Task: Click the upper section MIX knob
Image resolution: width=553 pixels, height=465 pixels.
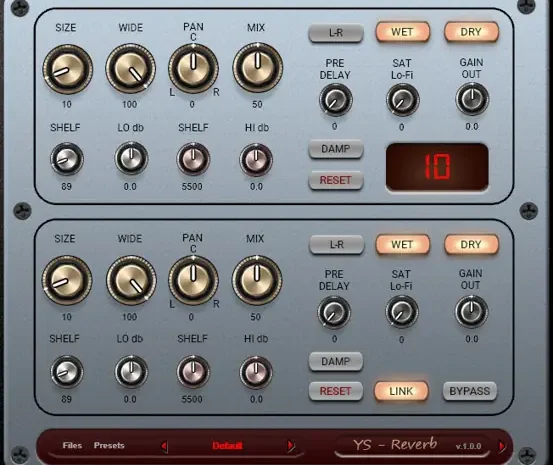Action: tap(257, 68)
